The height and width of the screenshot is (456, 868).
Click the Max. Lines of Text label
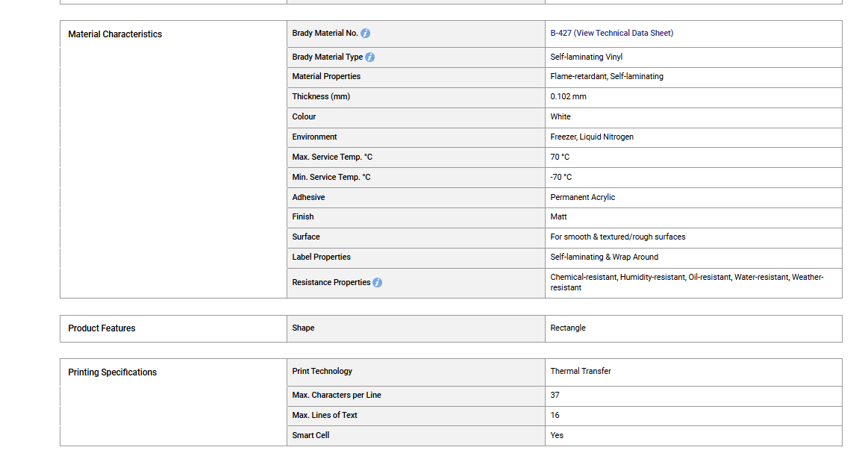point(325,415)
